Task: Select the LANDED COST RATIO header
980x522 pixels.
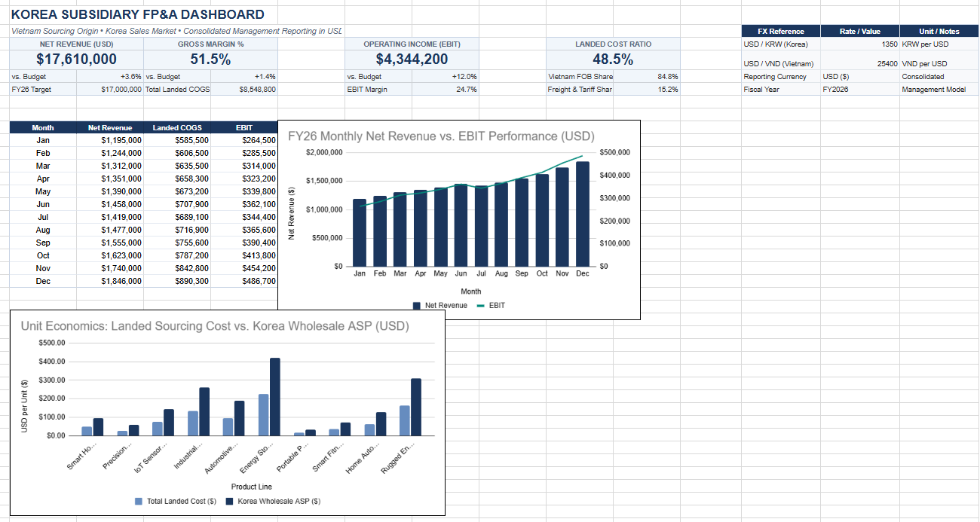Action: click(613, 44)
